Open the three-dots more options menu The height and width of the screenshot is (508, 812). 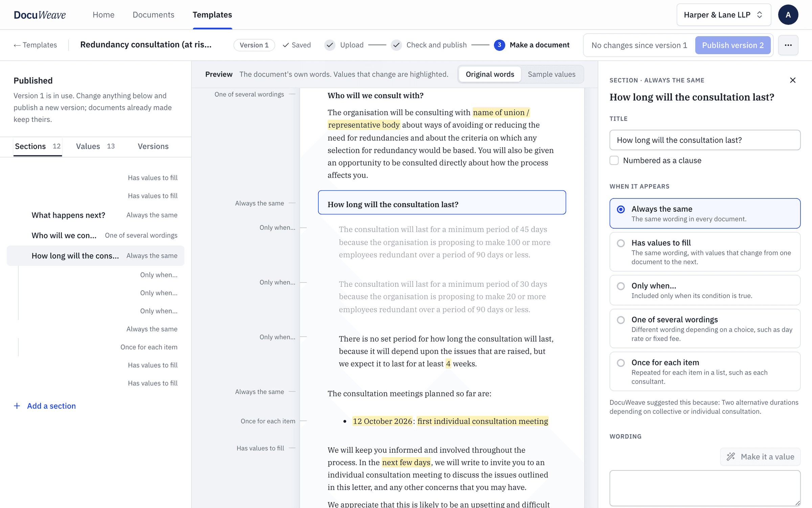point(788,45)
